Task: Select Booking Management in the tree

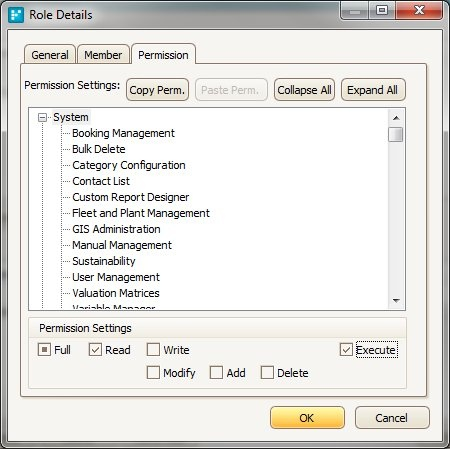Action: click(x=123, y=133)
